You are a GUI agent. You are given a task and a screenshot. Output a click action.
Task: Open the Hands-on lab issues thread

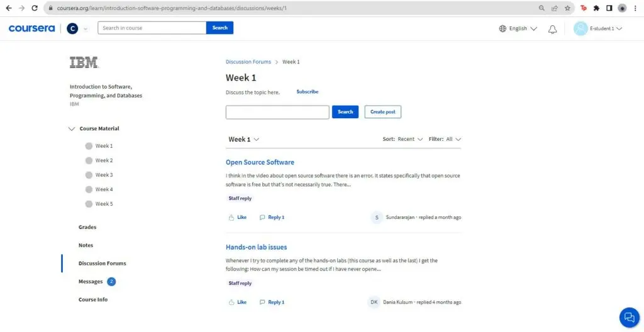[257, 247]
